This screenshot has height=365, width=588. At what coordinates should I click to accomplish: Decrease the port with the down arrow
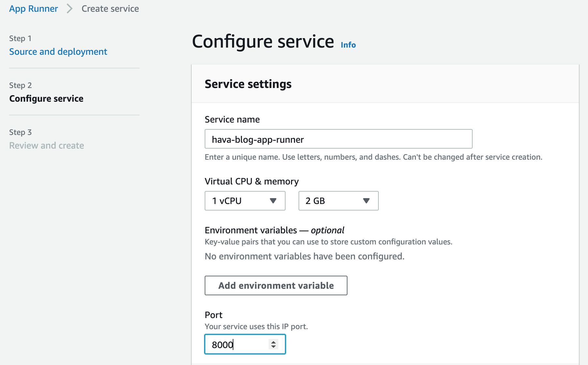273,347
